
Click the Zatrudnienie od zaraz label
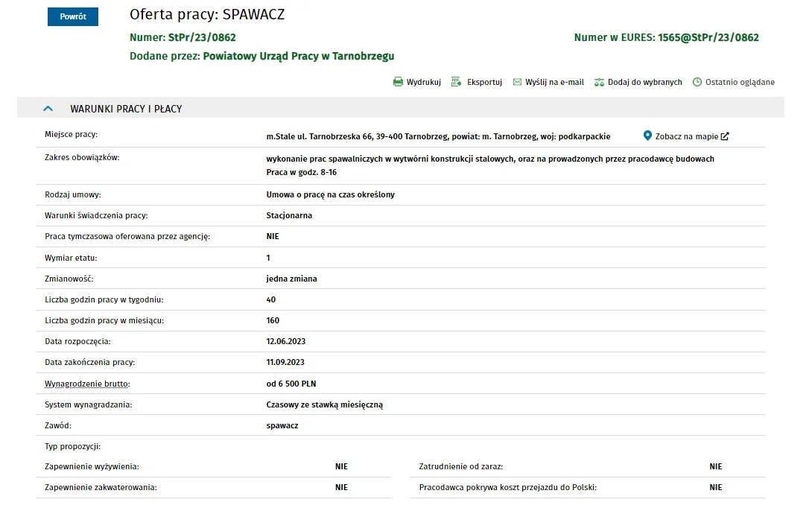click(x=461, y=466)
